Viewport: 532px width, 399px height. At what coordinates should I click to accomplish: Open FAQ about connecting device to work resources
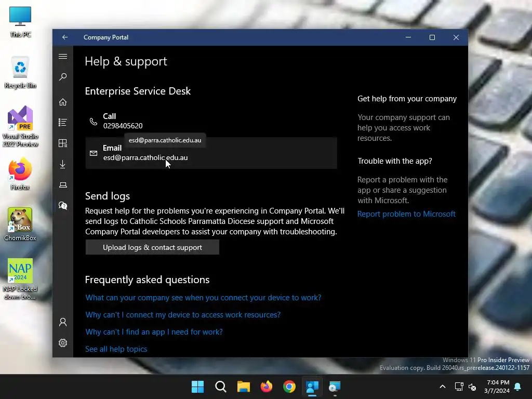[183, 315]
